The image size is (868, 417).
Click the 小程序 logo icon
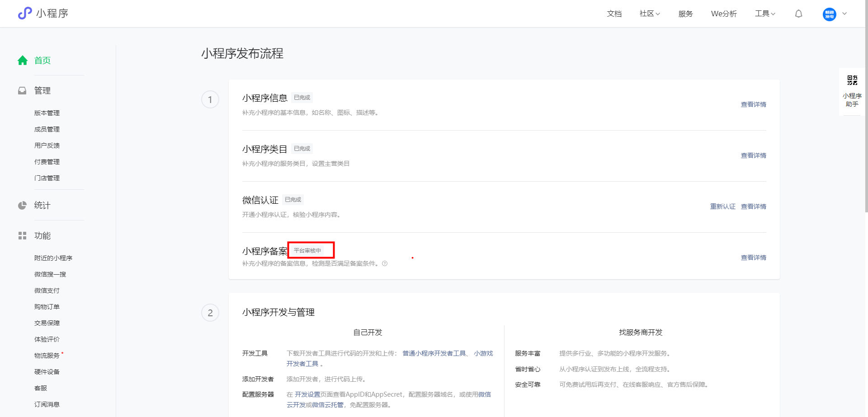pyautogui.click(x=25, y=13)
